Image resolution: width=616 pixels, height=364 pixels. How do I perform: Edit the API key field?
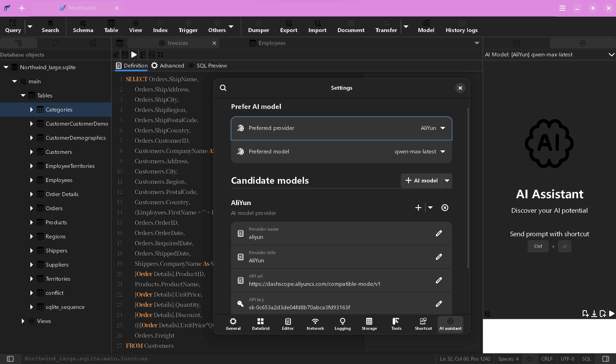point(439,303)
